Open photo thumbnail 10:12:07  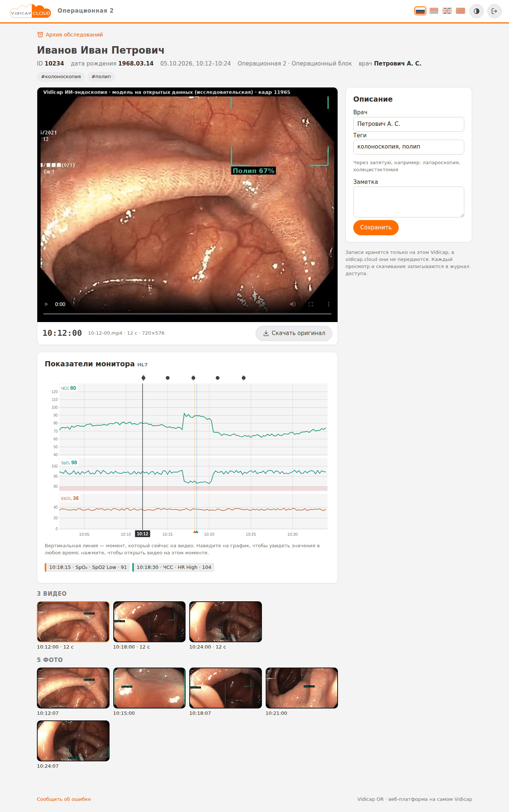(73, 688)
